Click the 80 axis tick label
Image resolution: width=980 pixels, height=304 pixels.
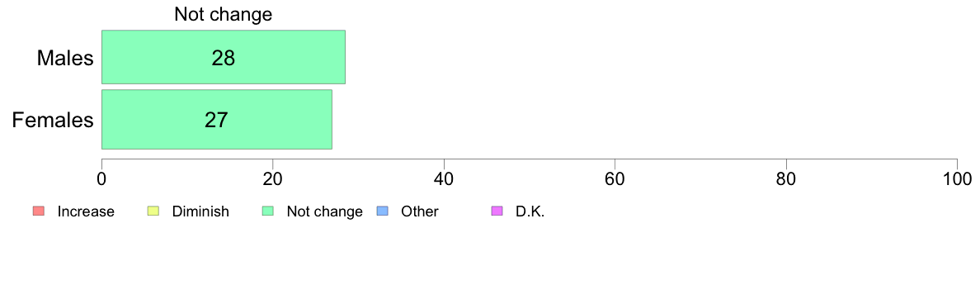pyautogui.click(x=786, y=178)
